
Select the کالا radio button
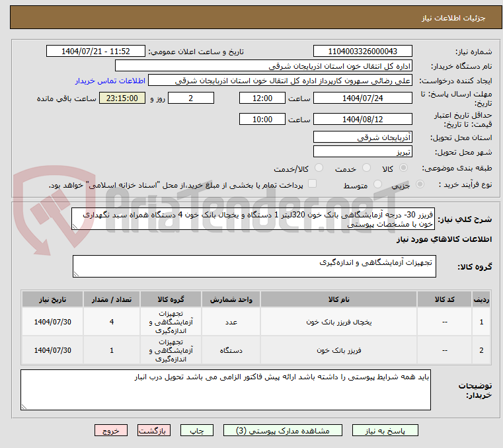point(404,168)
